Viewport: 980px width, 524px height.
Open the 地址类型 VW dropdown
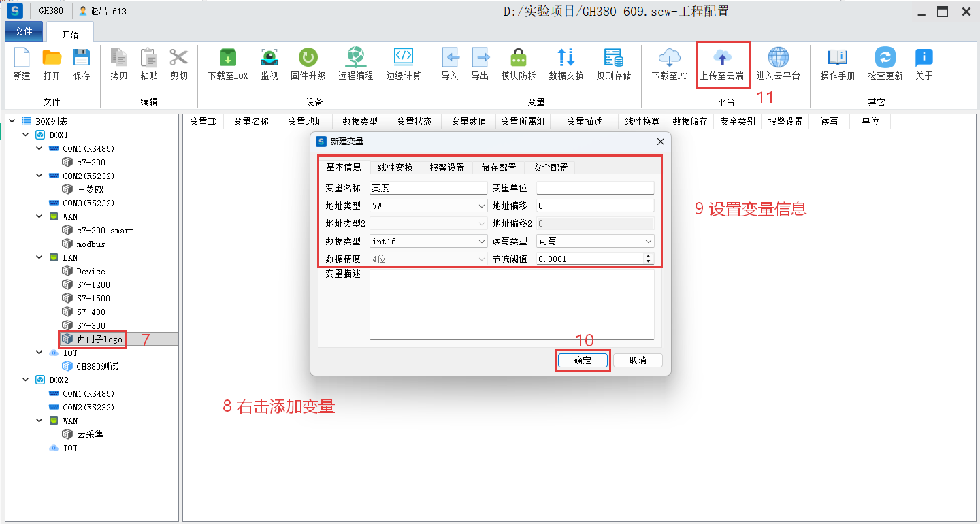coord(482,206)
